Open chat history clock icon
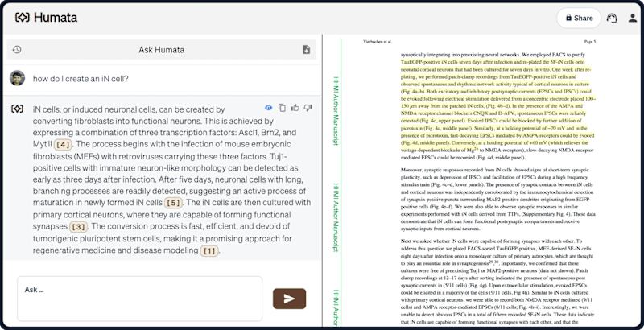644x330 pixels. click(17, 50)
